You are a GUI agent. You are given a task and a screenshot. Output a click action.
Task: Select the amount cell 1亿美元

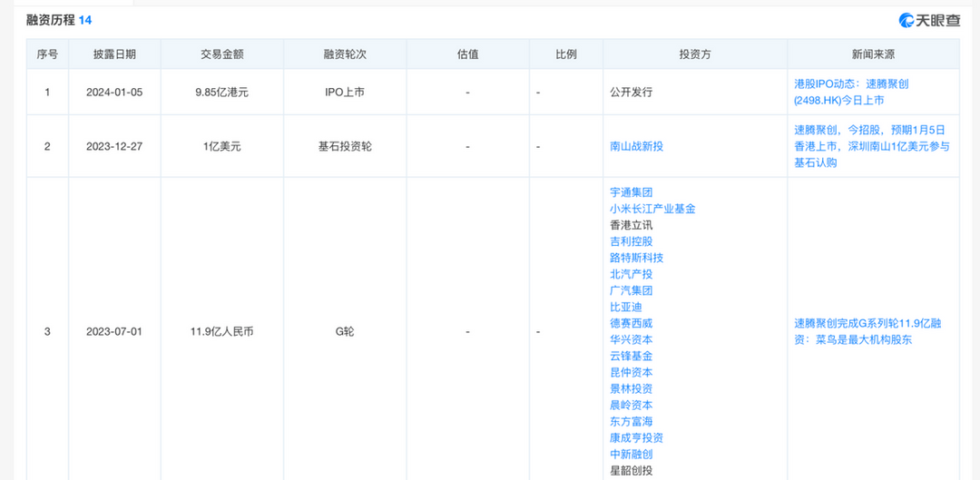click(222, 146)
